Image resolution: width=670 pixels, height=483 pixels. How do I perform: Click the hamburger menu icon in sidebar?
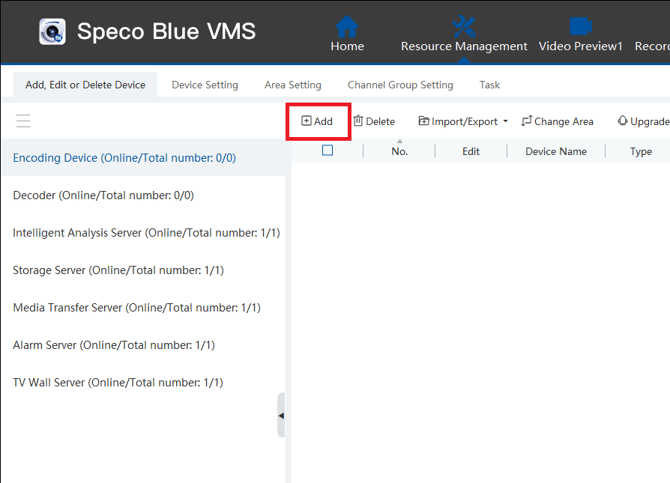coord(23,121)
